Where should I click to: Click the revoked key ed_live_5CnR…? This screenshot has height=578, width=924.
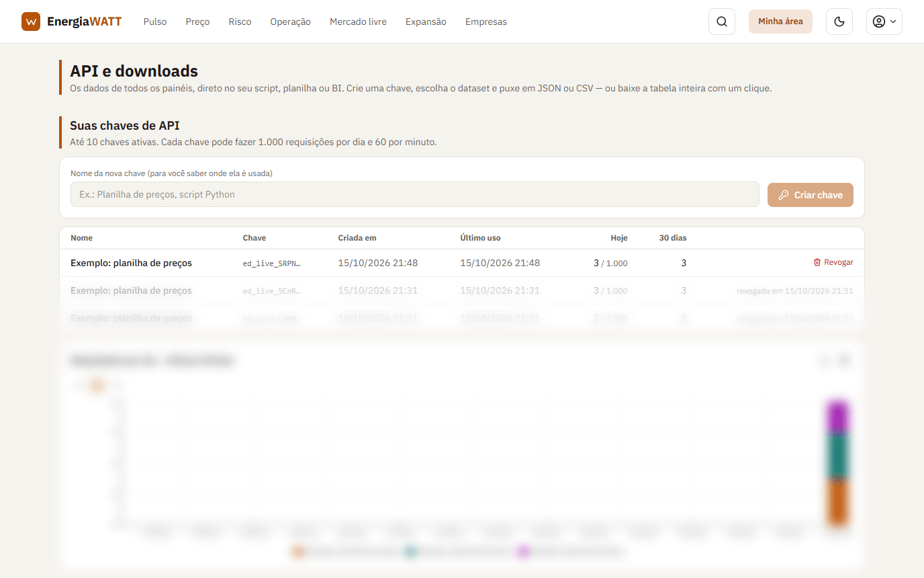tap(272, 291)
